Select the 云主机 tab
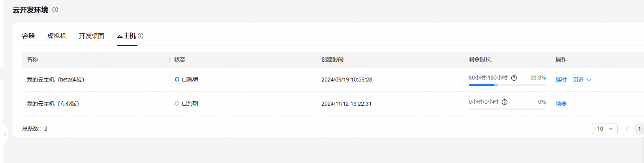The height and width of the screenshot is (163, 644). (126, 36)
